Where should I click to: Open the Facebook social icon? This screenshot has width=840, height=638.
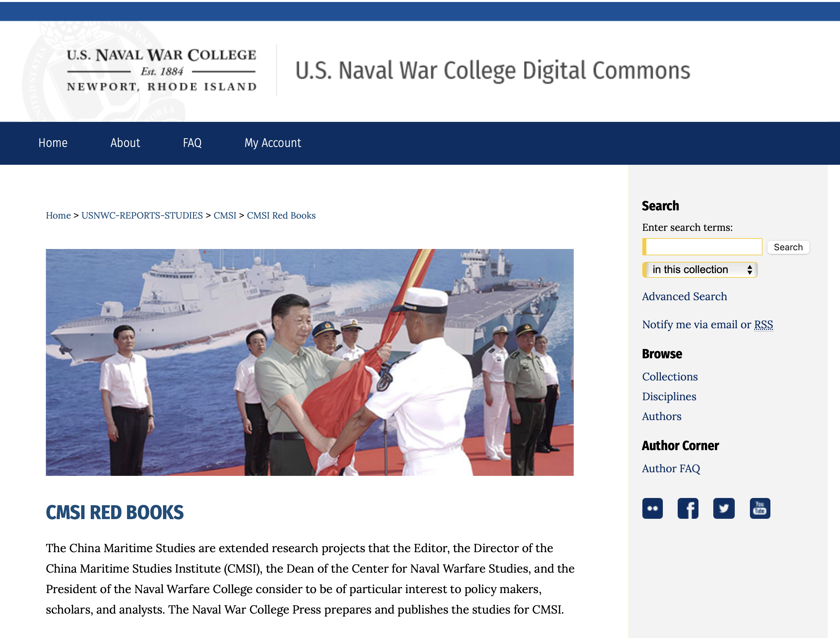(687, 508)
